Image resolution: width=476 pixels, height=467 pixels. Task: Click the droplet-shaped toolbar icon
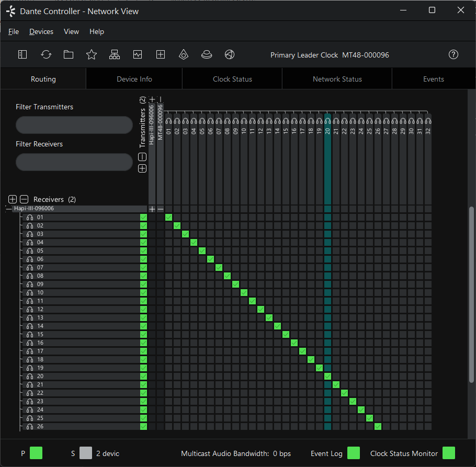coord(184,54)
